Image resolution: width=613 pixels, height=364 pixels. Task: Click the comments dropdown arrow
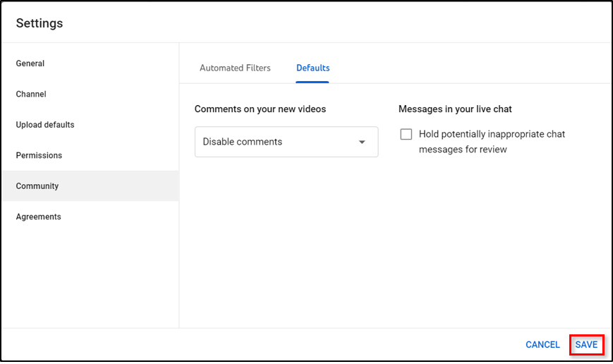(362, 142)
